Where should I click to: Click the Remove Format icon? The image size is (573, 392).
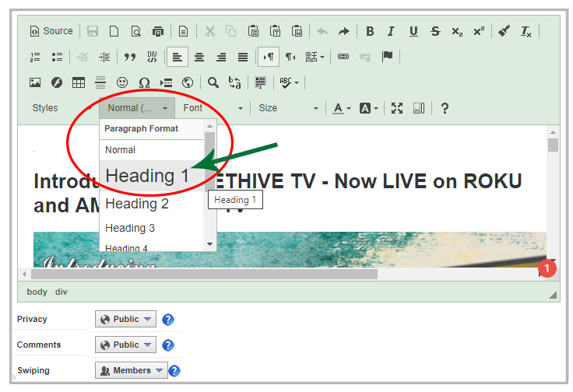(526, 31)
